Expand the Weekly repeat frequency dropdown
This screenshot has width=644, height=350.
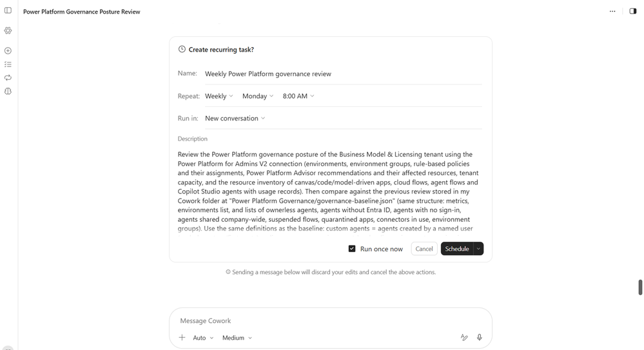(x=219, y=96)
